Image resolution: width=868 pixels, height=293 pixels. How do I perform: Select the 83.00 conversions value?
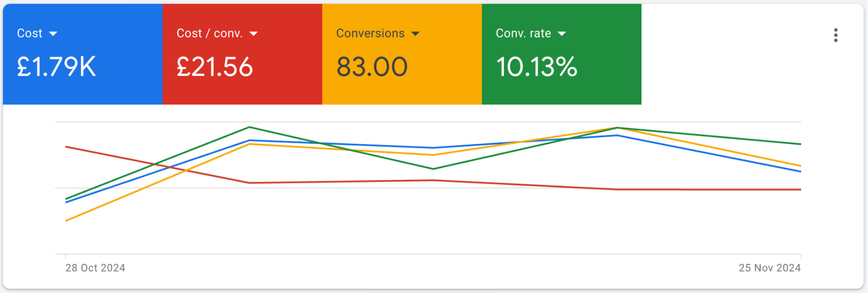(x=372, y=66)
